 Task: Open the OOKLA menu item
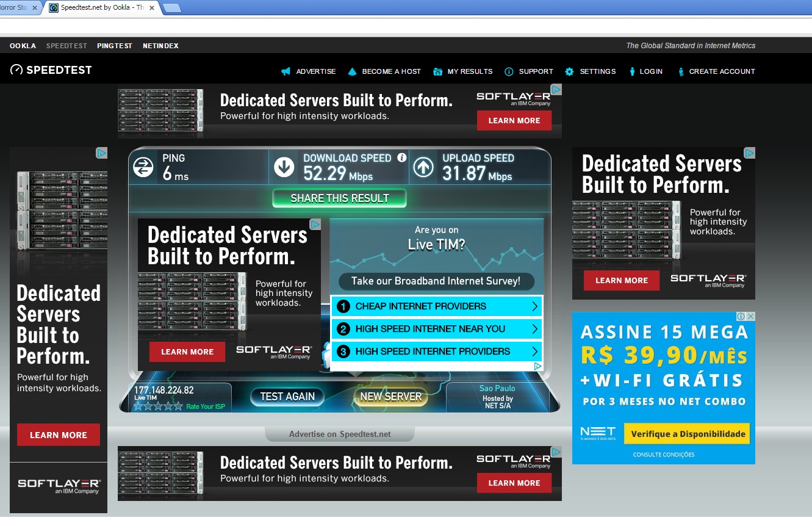point(23,46)
